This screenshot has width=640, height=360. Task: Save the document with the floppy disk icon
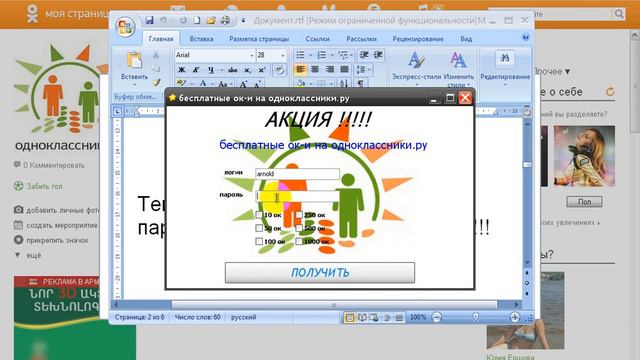[x=149, y=20]
